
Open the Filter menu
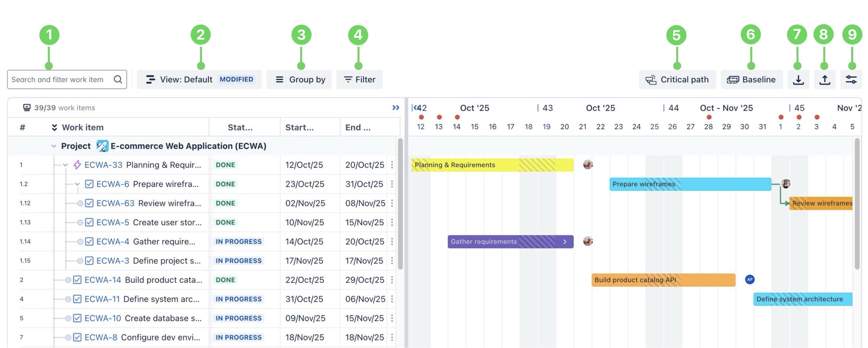359,79
